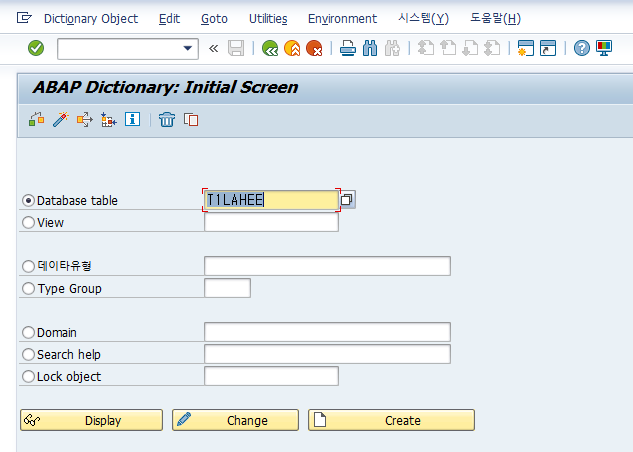Click the Lock object input field
The height and width of the screenshot is (452, 633).
coord(271,376)
